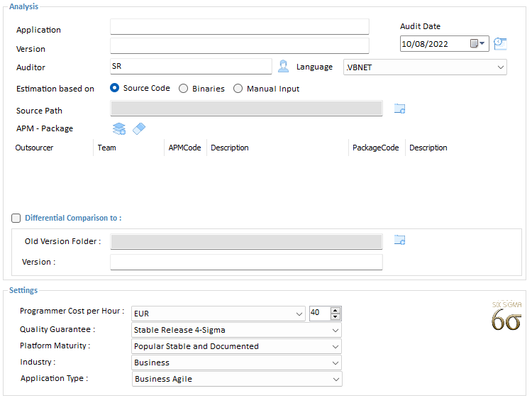Click the add APM package layers icon

coord(119,128)
